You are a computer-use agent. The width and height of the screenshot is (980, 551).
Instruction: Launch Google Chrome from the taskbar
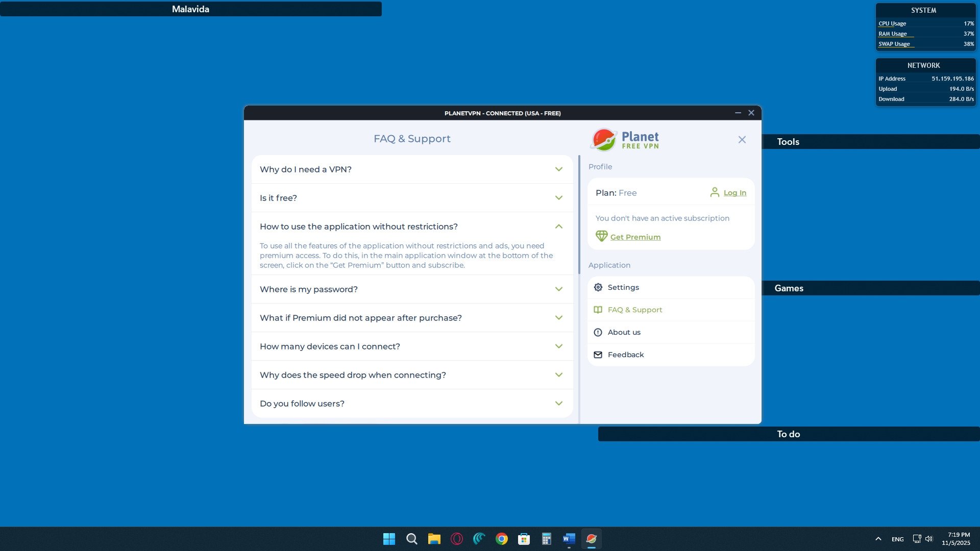501,539
